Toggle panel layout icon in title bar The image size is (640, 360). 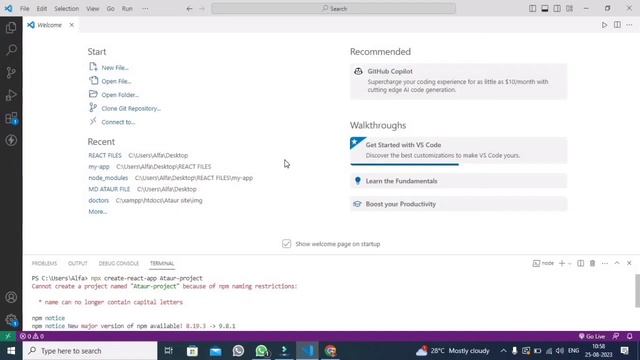[x=544, y=9]
